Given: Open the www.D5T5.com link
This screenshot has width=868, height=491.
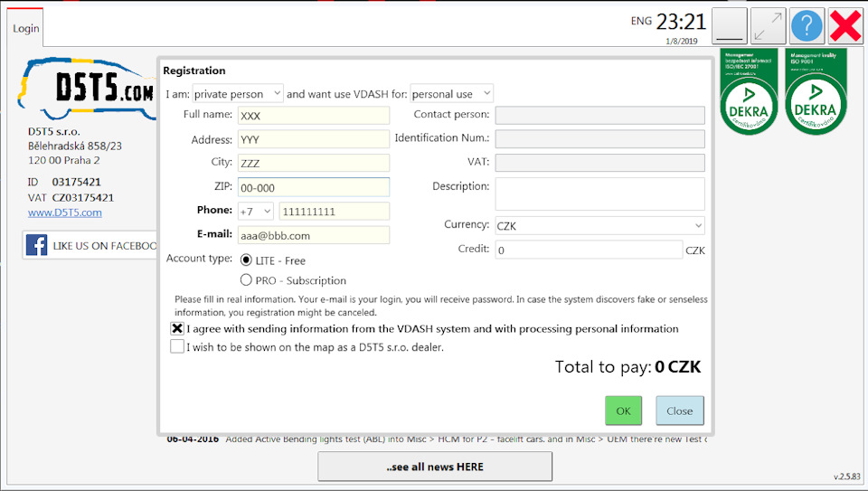Looking at the screenshot, I should point(65,212).
